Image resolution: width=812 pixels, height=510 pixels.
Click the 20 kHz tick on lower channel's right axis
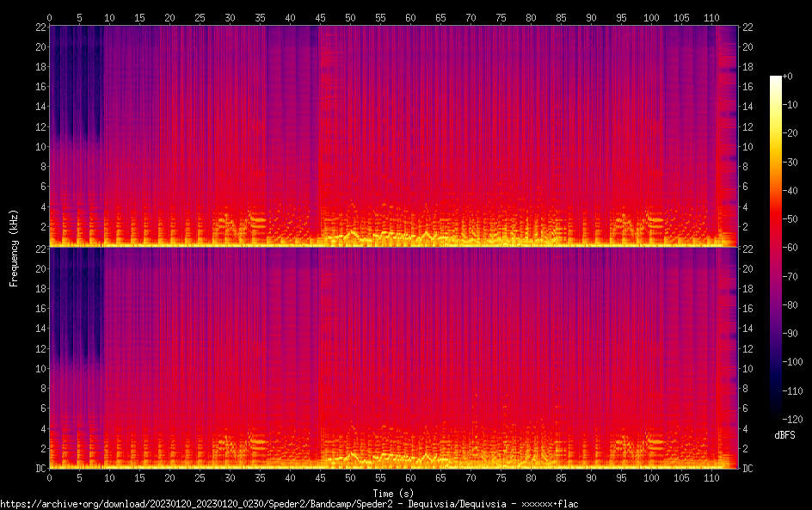pos(748,268)
